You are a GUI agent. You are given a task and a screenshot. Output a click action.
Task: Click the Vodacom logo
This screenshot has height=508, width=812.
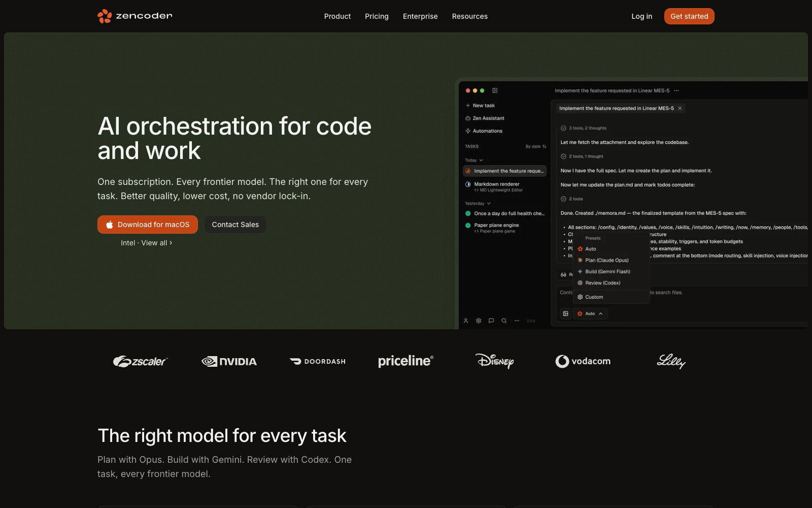(x=583, y=361)
